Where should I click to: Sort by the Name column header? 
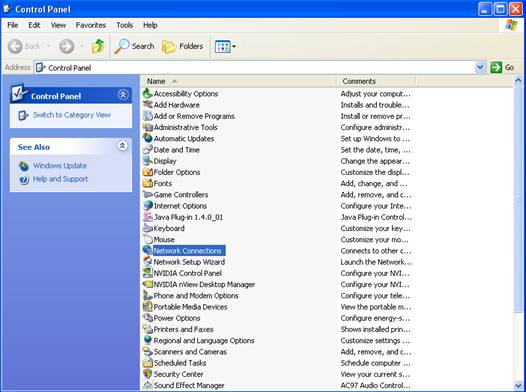coord(239,81)
